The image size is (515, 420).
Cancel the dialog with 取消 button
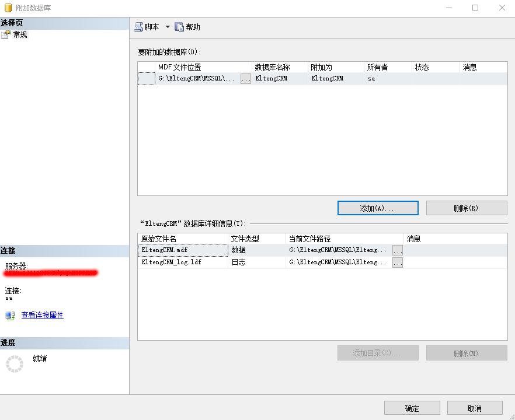tap(474, 408)
